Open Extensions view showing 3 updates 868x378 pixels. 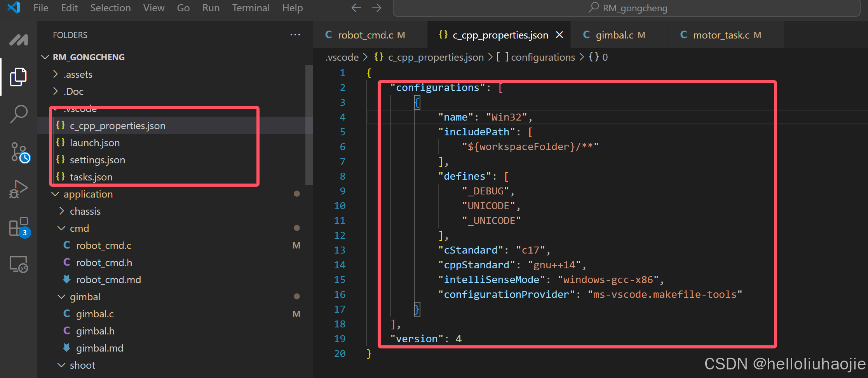(18, 227)
